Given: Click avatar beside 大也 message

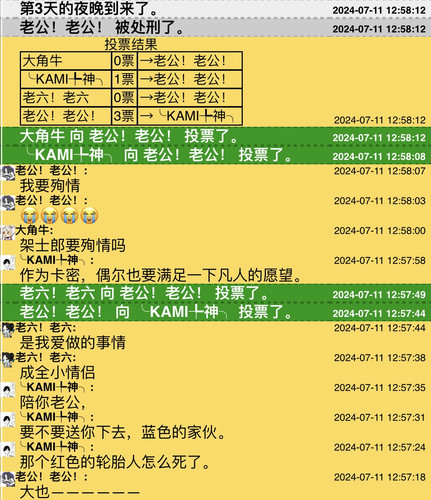Looking at the screenshot, I should click(x=8, y=479).
